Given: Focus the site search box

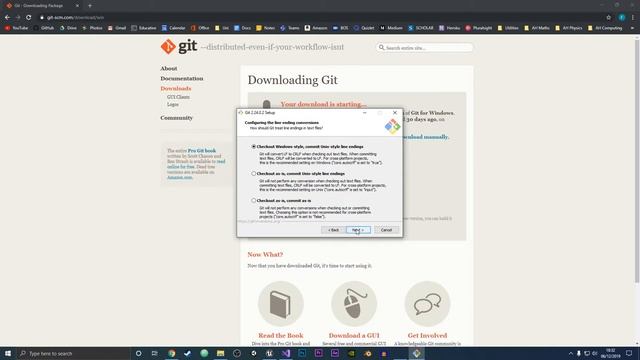Looking at the screenshot, I should pos(424,48).
